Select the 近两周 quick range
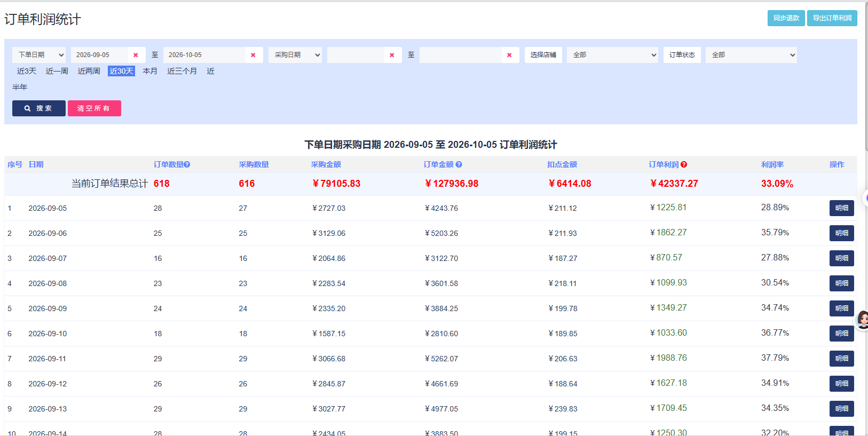Viewport: 868px width, 436px height. [x=89, y=71]
